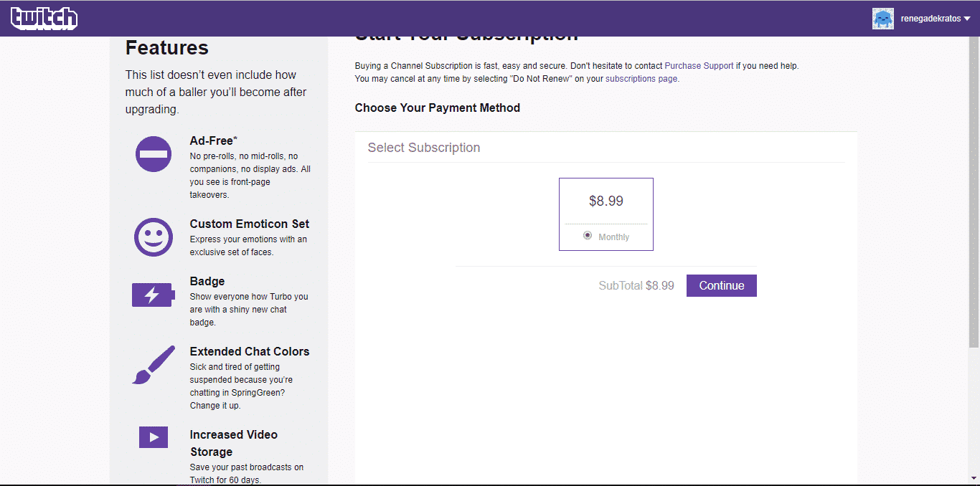Open the renegadekratos profile avatar
This screenshot has width=980, height=486.
click(x=883, y=18)
